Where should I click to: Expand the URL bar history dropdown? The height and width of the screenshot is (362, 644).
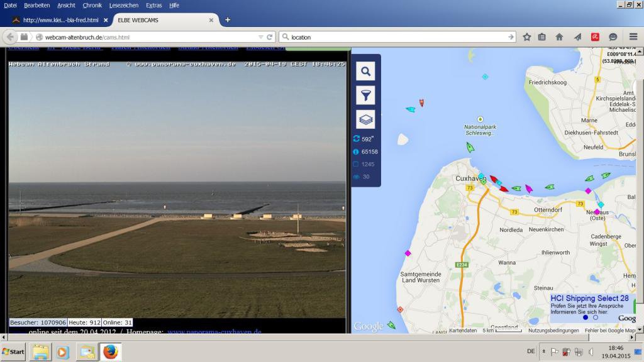pyautogui.click(x=261, y=37)
